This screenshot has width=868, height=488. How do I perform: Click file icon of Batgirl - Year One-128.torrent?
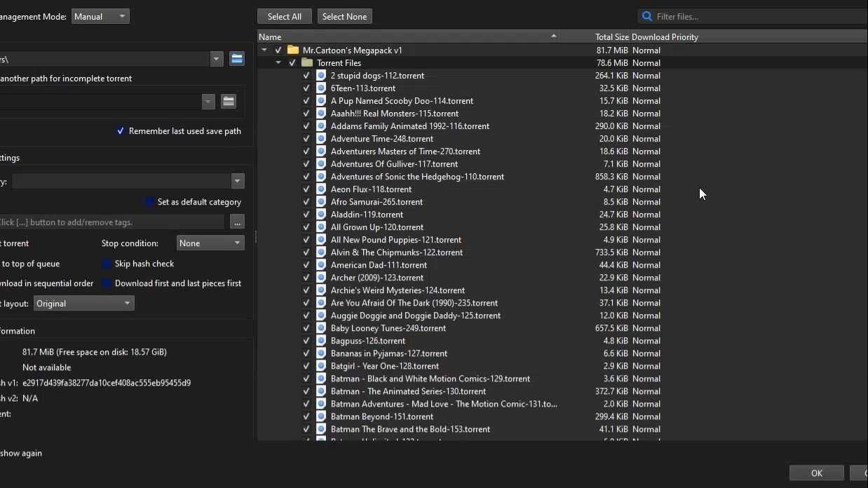(321, 365)
